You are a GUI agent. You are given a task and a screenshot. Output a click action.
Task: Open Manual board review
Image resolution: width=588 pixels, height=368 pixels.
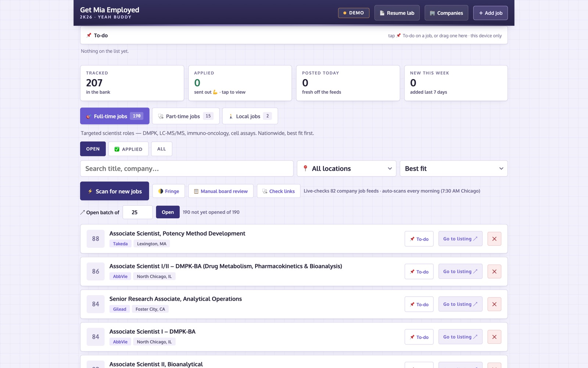tap(221, 191)
